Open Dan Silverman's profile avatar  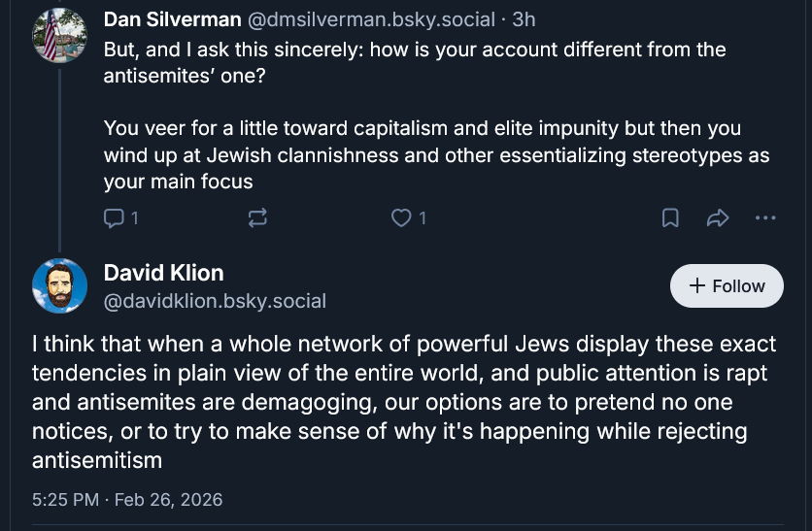click(x=60, y=35)
